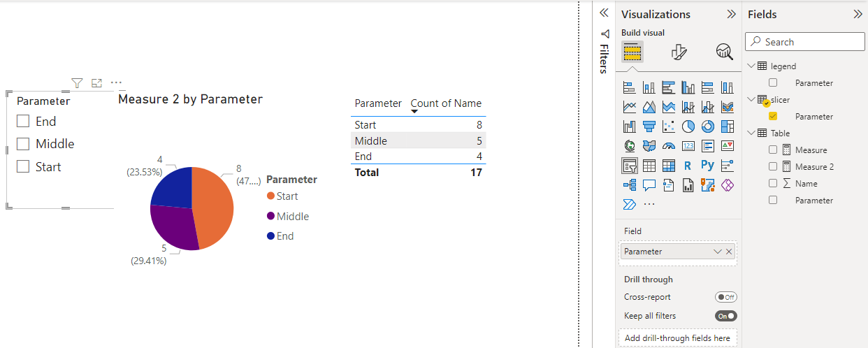
Task: Open filter icon on slicer header
Action: pyautogui.click(x=77, y=82)
